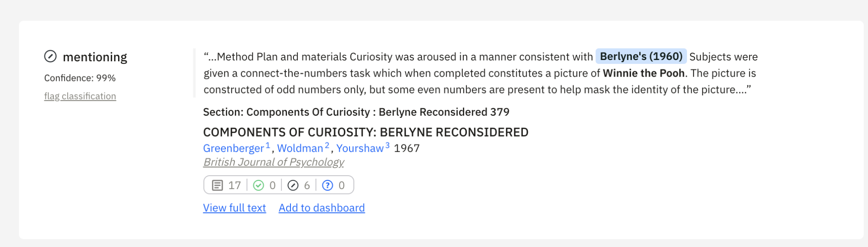
Task: Click Add to dashboard
Action: (322, 208)
